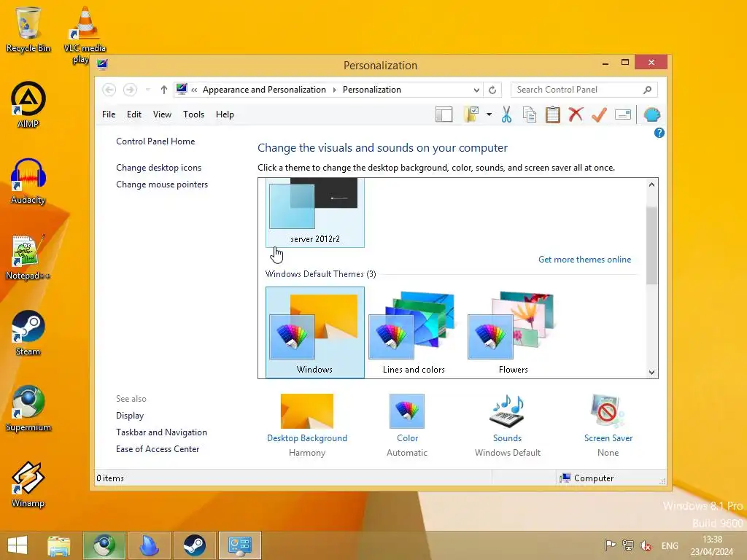This screenshot has height=560, width=747.
Task: Go up one level with Up arrow
Action: point(164,90)
